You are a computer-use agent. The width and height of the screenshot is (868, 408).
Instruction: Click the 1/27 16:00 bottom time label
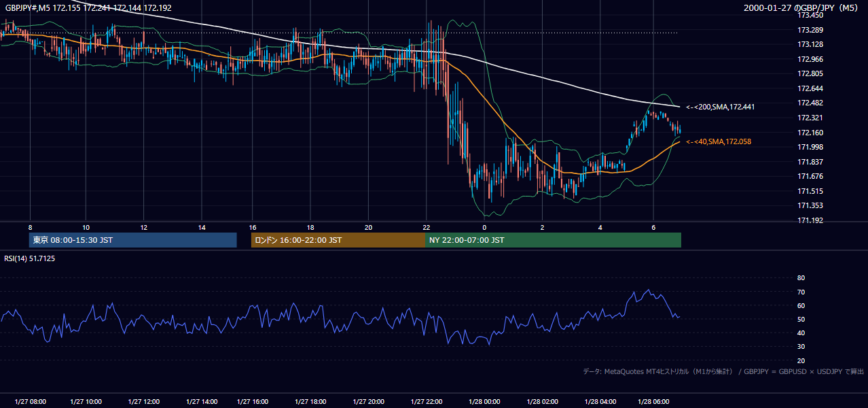point(252,402)
